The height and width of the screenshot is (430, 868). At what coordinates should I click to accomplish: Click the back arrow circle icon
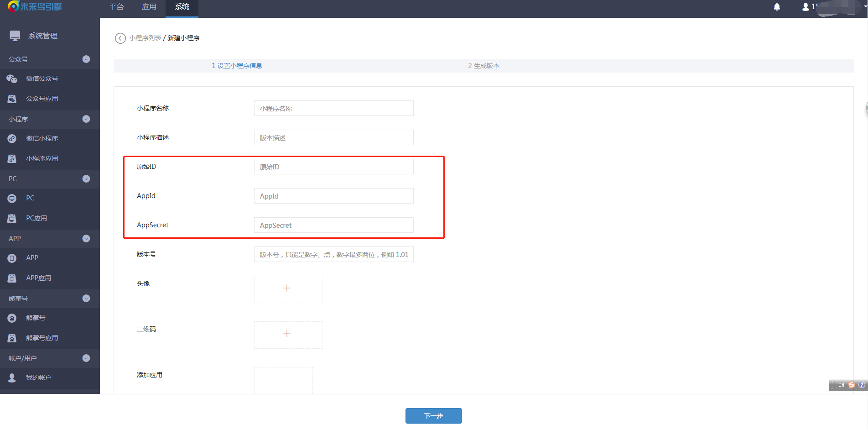coord(120,38)
